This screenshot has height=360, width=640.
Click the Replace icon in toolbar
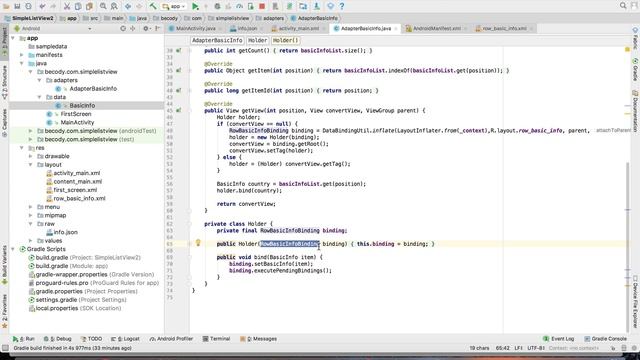pyautogui.click(x=114, y=6)
